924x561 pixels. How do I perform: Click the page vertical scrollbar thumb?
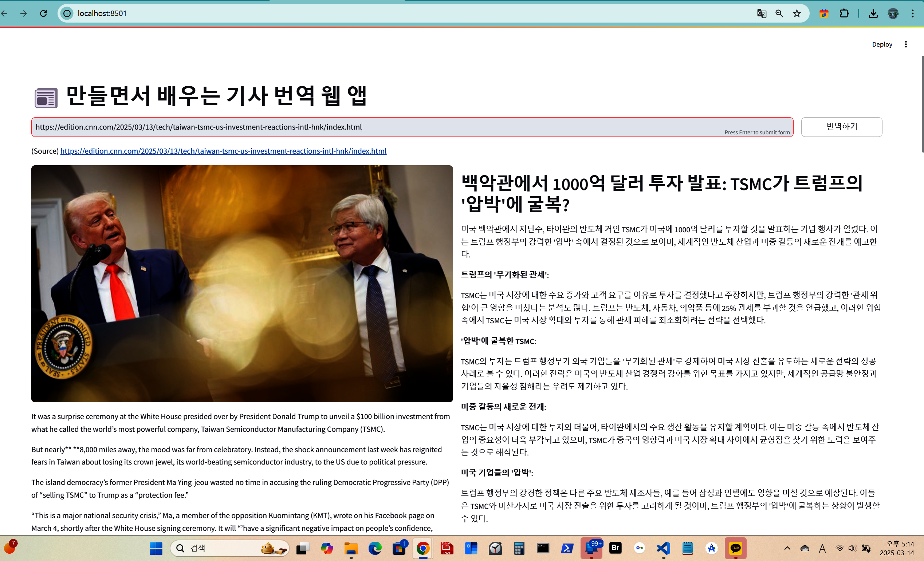[922, 104]
